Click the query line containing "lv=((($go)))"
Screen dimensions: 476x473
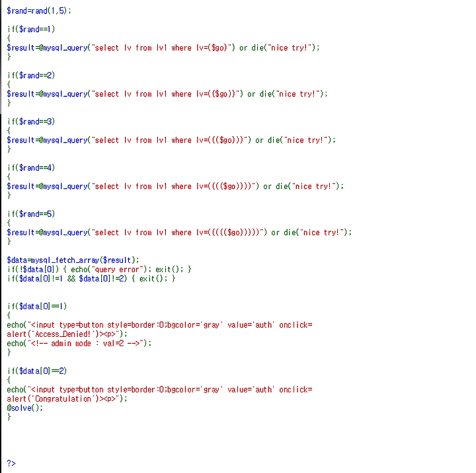point(171,140)
